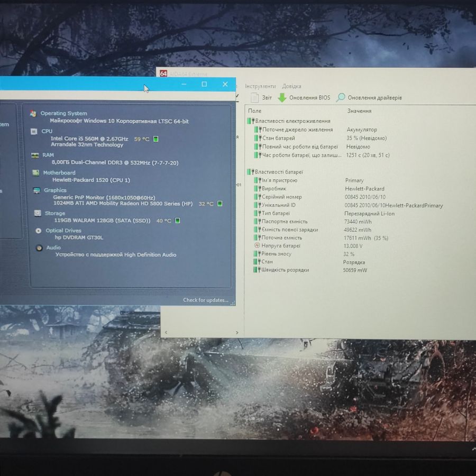The width and height of the screenshot is (476, 476).
Task: Click the Operating System Windows flag icon
Action: pyautogui.click(x=33, y=114)
